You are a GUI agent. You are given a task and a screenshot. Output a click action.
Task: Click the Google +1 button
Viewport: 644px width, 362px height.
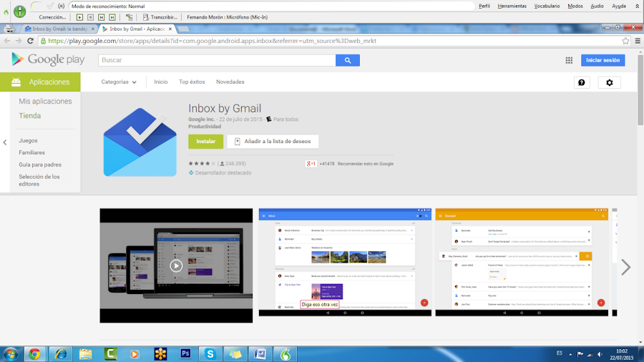(x=311, y=164)
